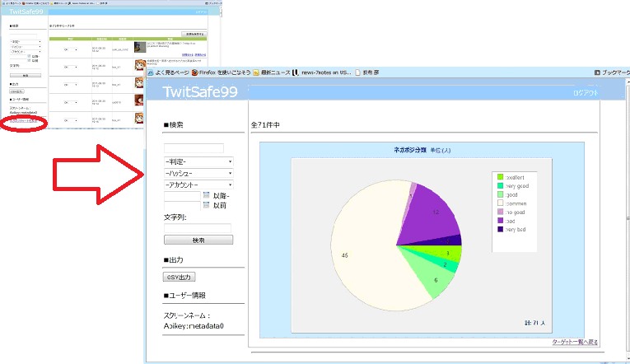630x364 pixels.
Task: Open judgment dropdown atop small window's sidebar
Action: pyautogui.click(x=26, y=42)
